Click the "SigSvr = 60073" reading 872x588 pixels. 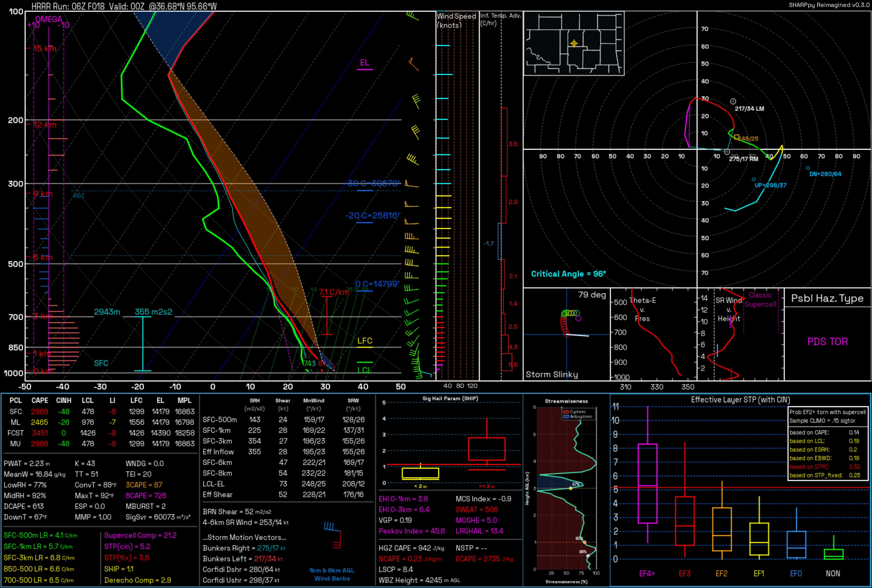(158, 517)
